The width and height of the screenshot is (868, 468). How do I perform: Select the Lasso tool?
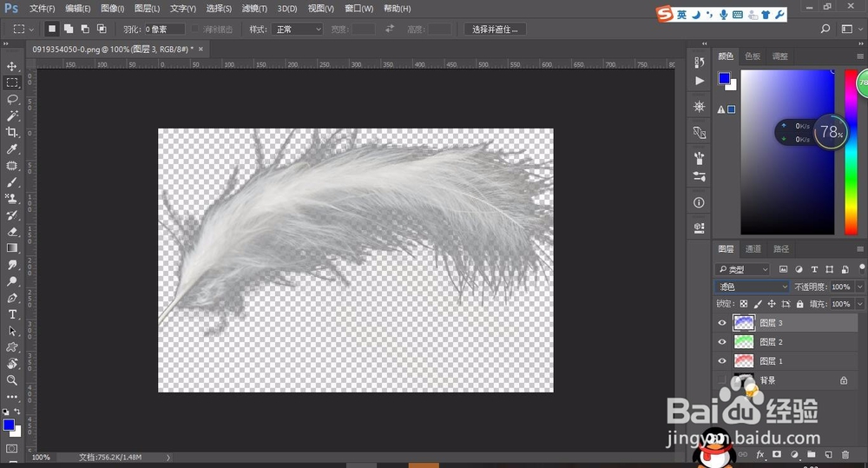[11, 99]
